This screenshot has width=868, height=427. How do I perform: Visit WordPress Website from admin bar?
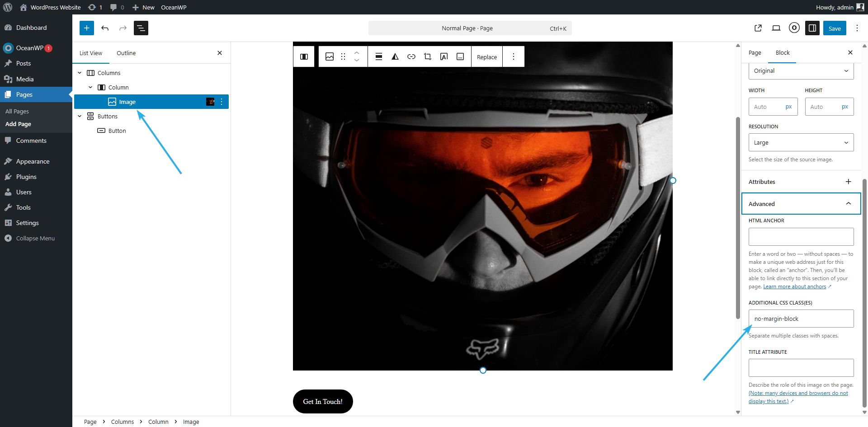51,7
